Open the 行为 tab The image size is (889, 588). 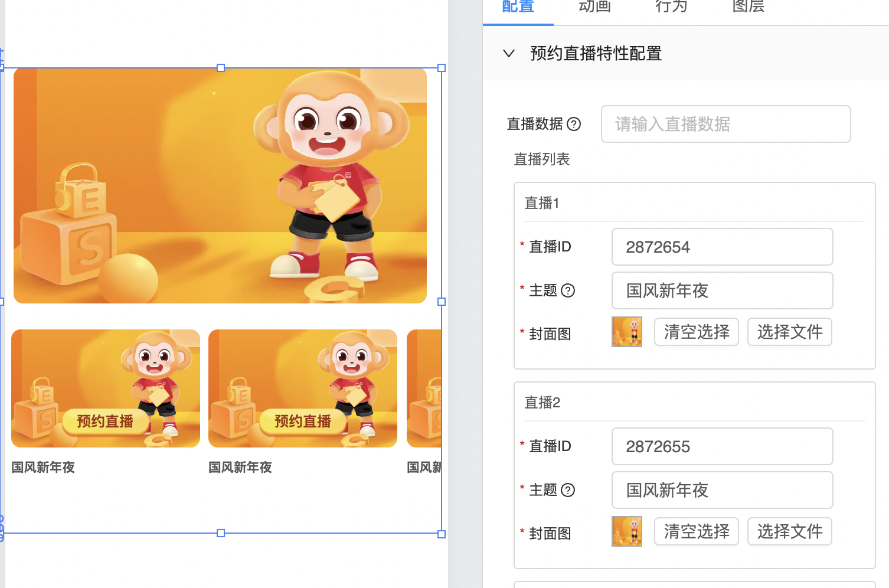pos(671,7)
